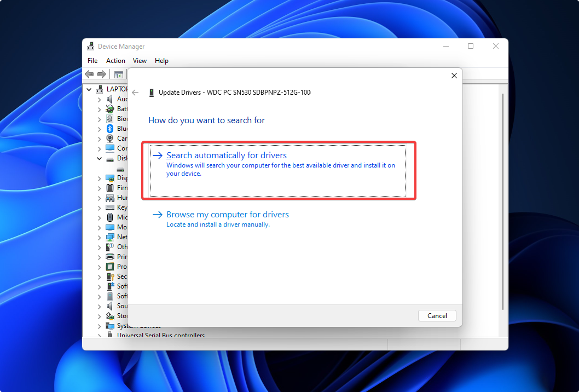Choose Search automatically for drivers
The height and width of the screenshot is (392, 579).
click(x=277, y=171)
